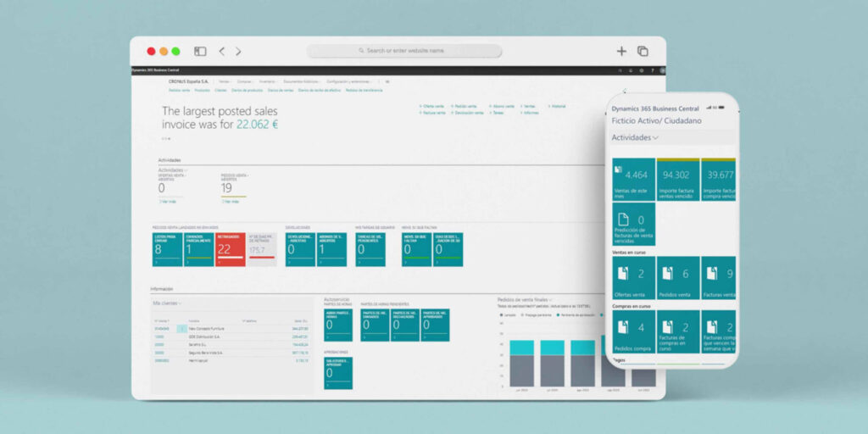Image resolution: width=868 pixels, height=434 pixels.
Task: Click the Factura venta action link
Action: click(433, 112)
